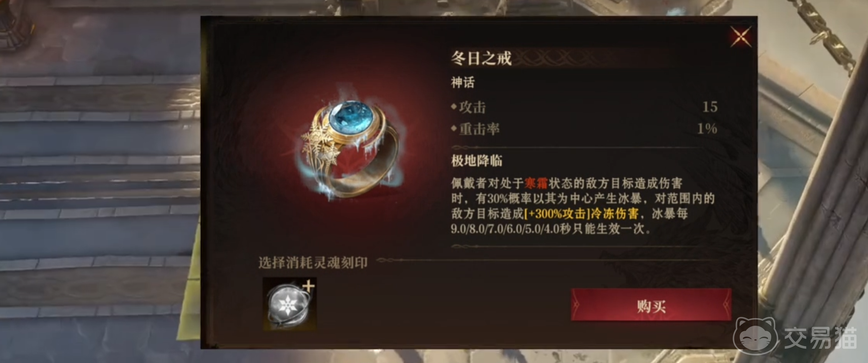The image size is (868, 363).
Task: Click the diamond bullet beside 重击率
Action: coord(454,128)
